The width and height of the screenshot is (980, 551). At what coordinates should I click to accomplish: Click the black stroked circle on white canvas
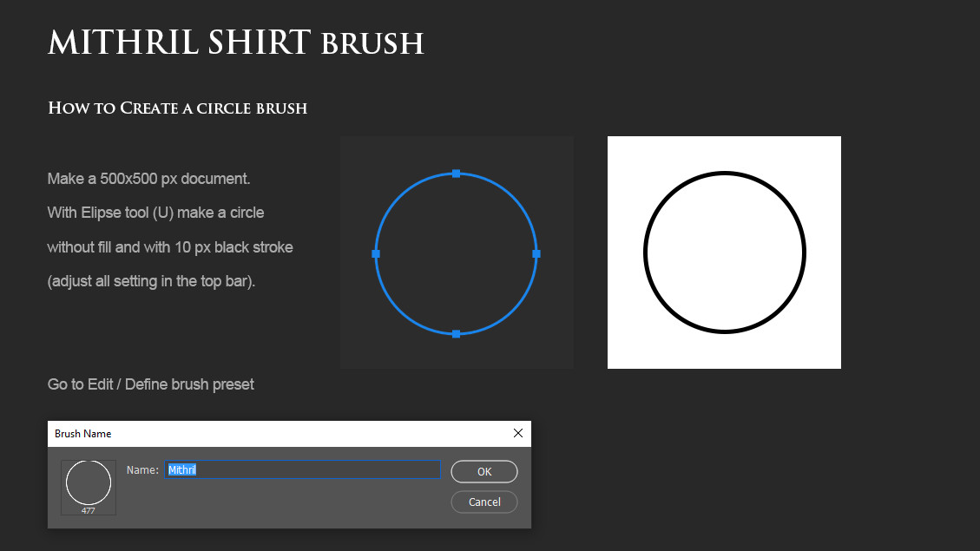[645, 253]
